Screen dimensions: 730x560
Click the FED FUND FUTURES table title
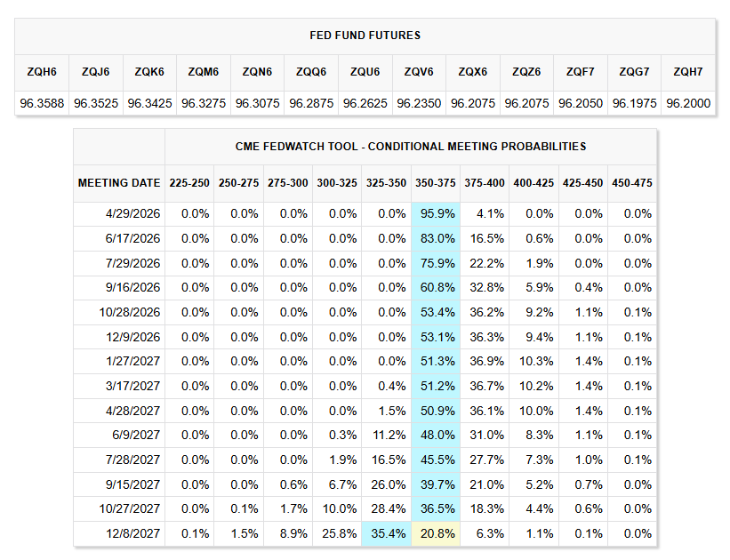365,36
